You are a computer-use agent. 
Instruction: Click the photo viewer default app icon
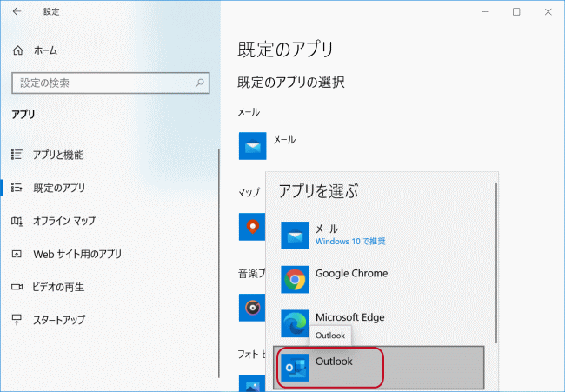(x=252, y=383)
